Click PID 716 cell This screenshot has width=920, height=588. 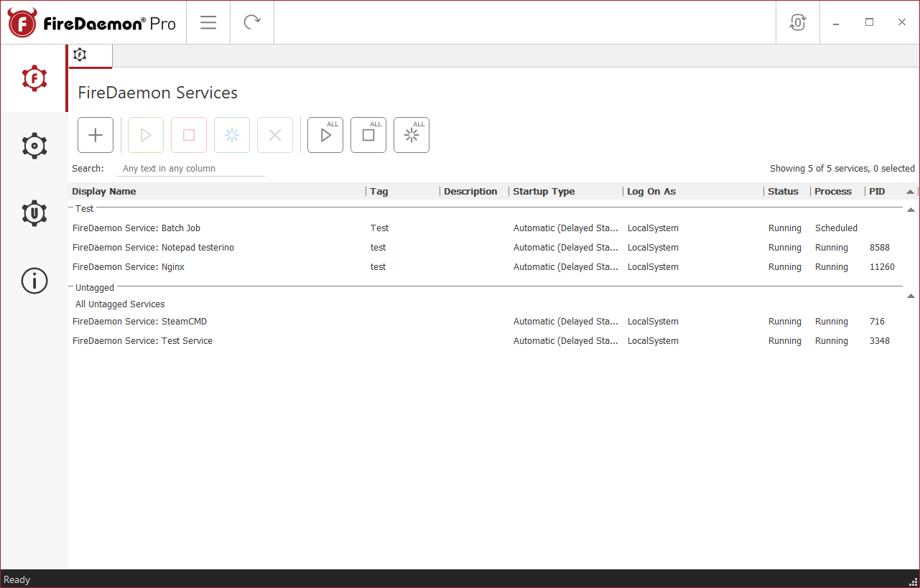pyautogui.click(x=877, y=322)
